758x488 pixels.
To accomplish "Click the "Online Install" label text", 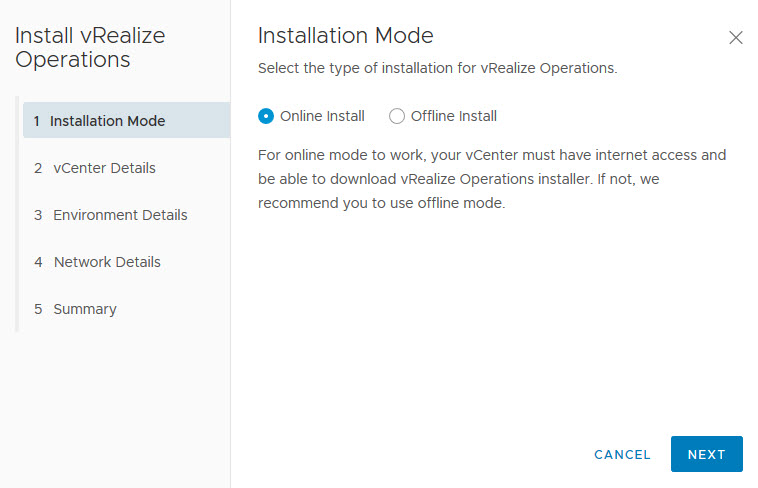I will (x=322, y=116).
